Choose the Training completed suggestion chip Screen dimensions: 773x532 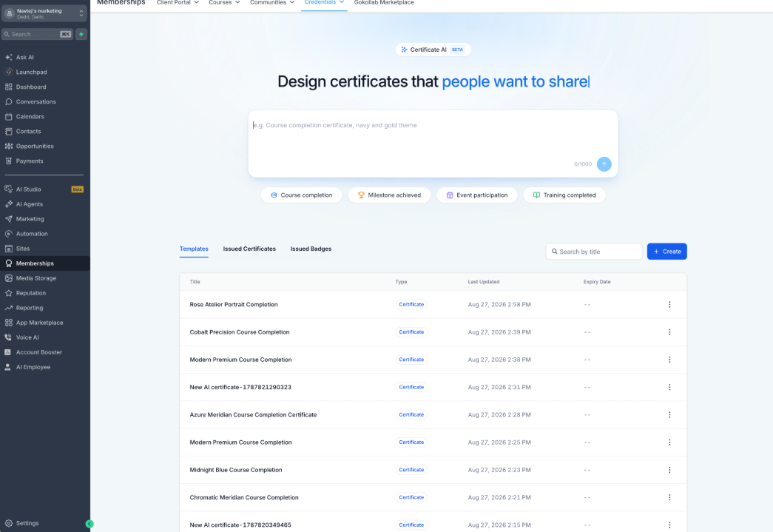[564, 195]
